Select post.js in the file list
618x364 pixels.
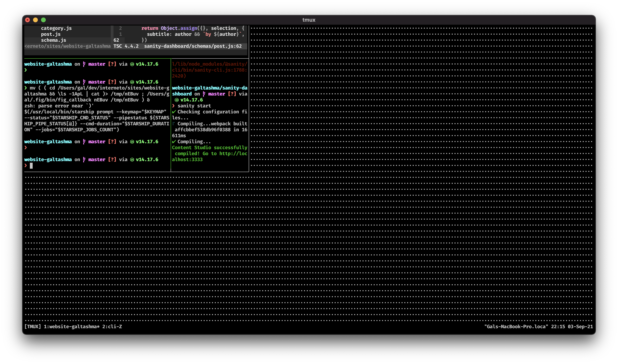[x=51, y=34]
